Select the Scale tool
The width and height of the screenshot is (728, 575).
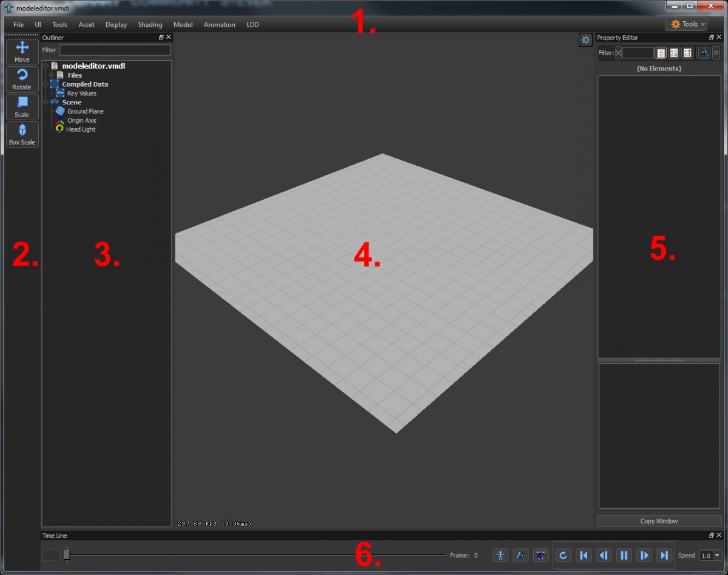[22, 107]
